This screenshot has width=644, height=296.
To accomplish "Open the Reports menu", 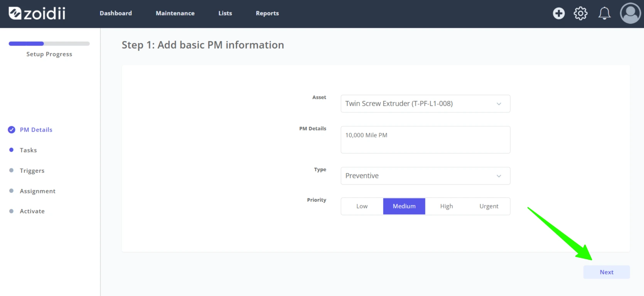I will pos(267,13).
